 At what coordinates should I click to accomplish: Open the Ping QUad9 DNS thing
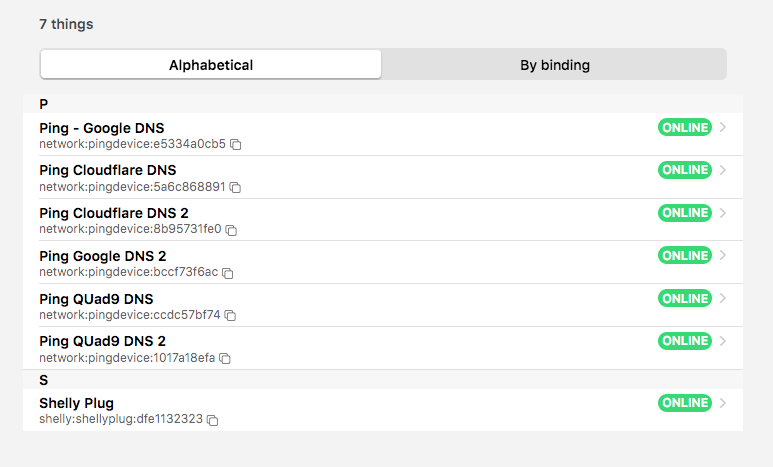[96, 299]
